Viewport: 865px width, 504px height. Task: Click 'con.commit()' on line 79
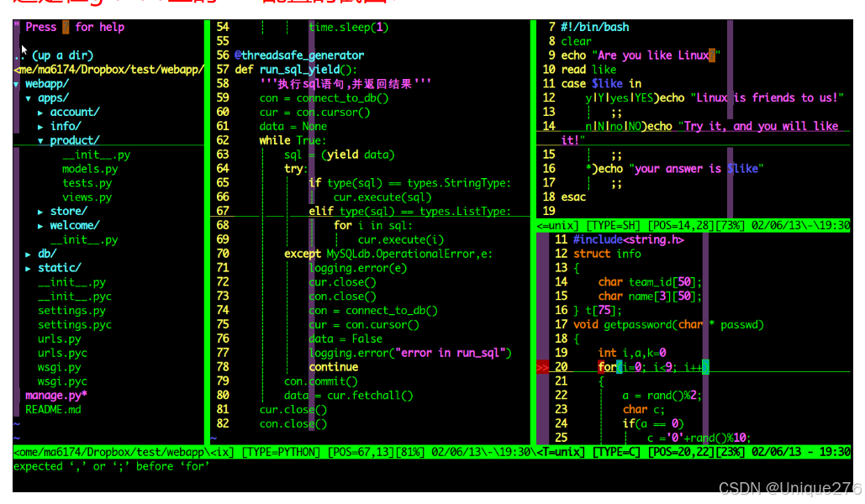click(x=320, y=381)
